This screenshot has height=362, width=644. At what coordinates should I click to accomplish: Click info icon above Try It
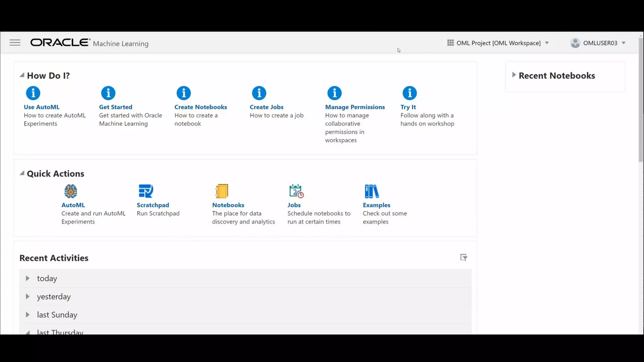click(x=409, y=93)
